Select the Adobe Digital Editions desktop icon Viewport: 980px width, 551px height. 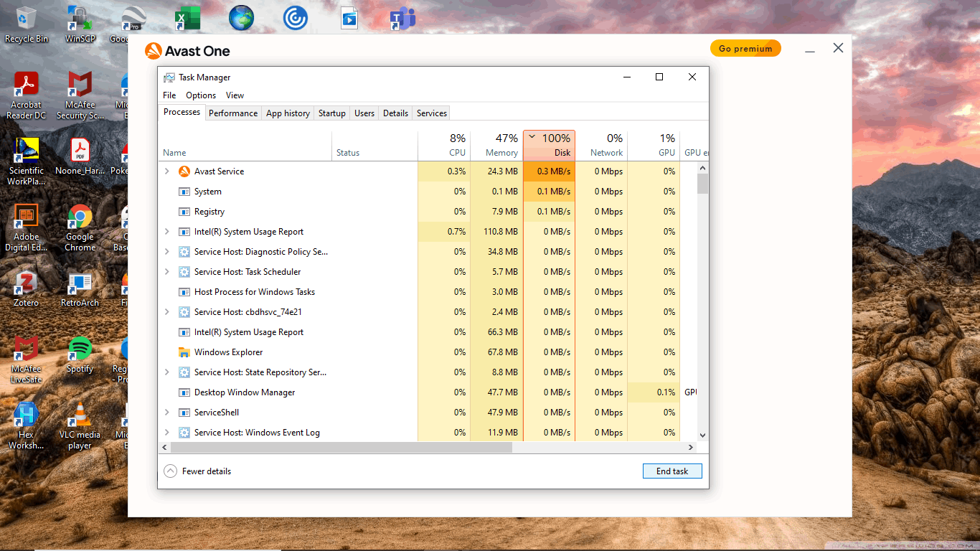(x=27, y=228)
